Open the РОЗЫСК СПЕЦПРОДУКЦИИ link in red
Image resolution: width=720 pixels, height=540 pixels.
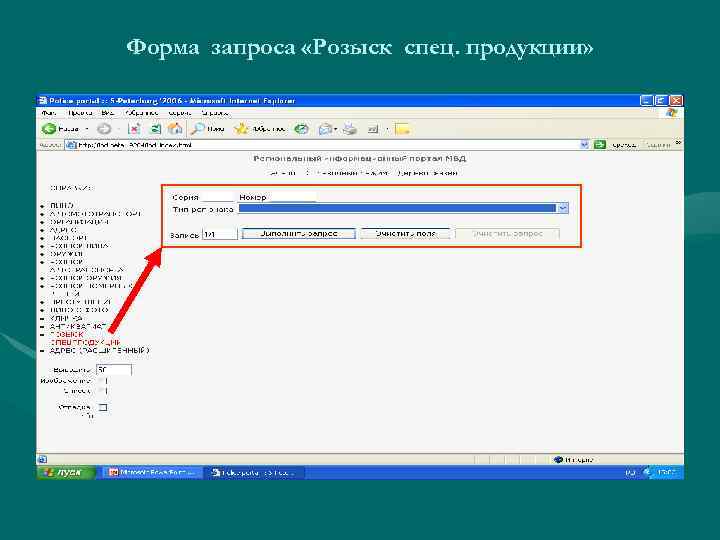click(85, 338)
